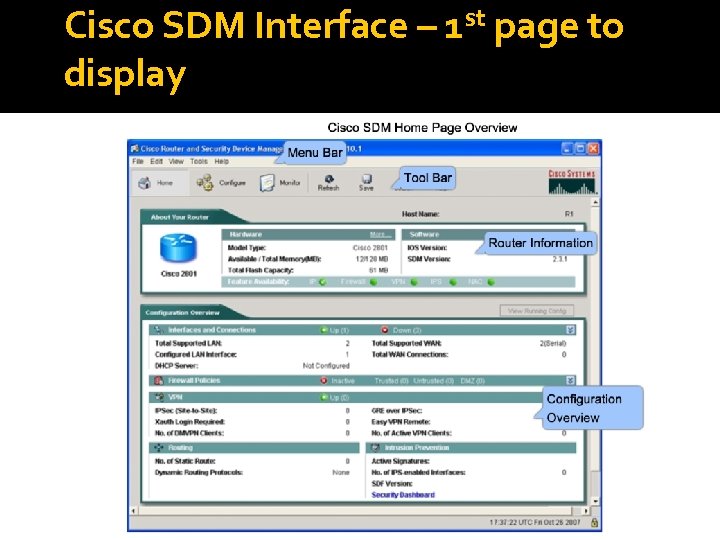Image resolution: width=720 pixels, height=540 pixels.
Task: Open the Security Dashboard link
Action: 403,495
